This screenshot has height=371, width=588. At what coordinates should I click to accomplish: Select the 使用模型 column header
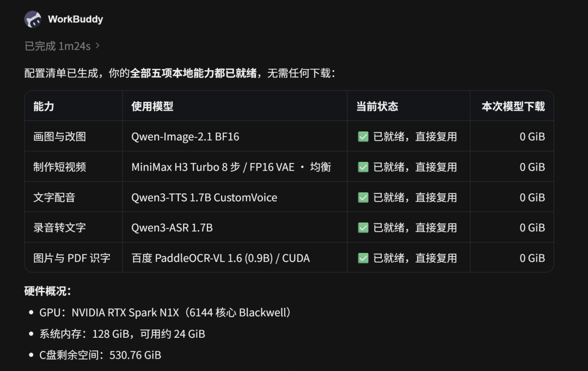point(152,107)
